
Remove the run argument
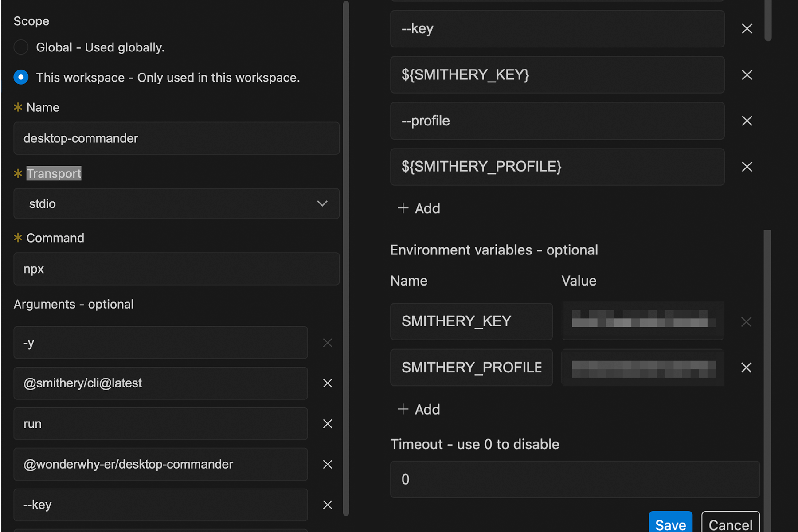[x=328, y=424]
